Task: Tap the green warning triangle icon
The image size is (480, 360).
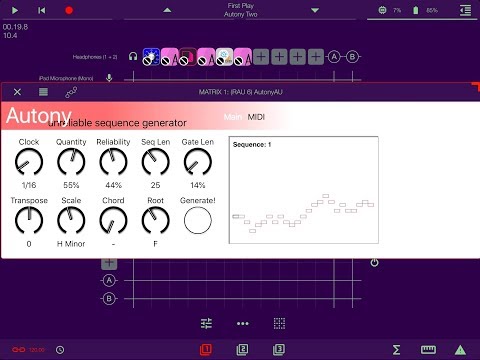Action: 460,350
